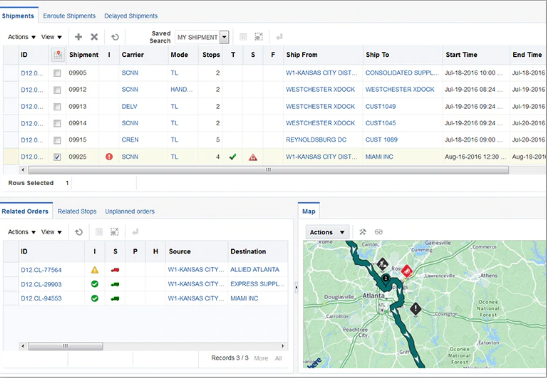Expand the Saved Search dropdown
547x378 pixels.
coord(224,37)
